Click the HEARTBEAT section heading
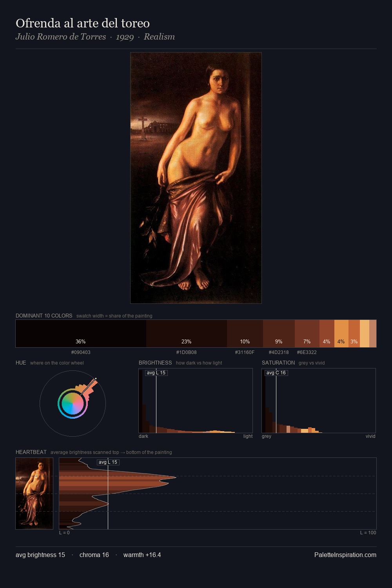The height and width of the screenshot is (588, 392). tap(31, 452)
